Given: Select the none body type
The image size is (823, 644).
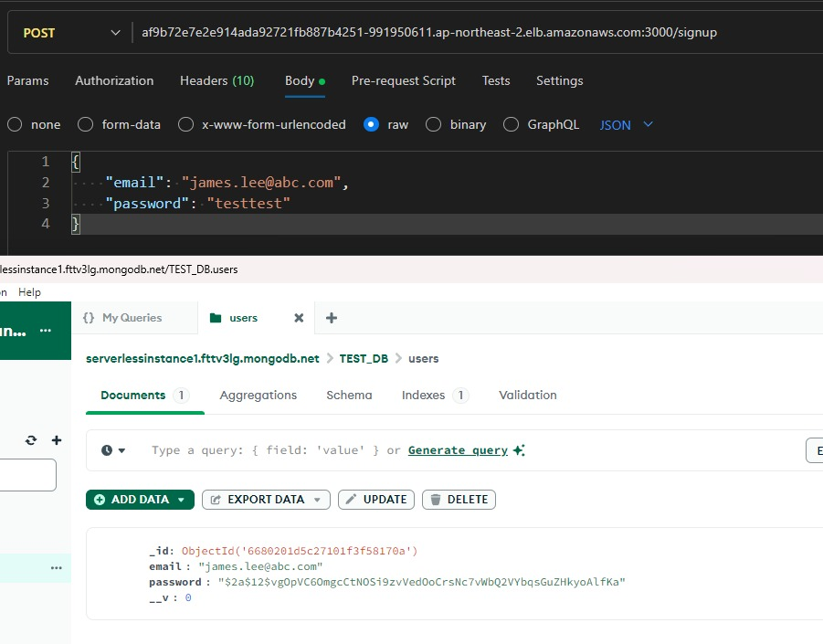Looking at the screenshot, I should click(x=15, y=124).
